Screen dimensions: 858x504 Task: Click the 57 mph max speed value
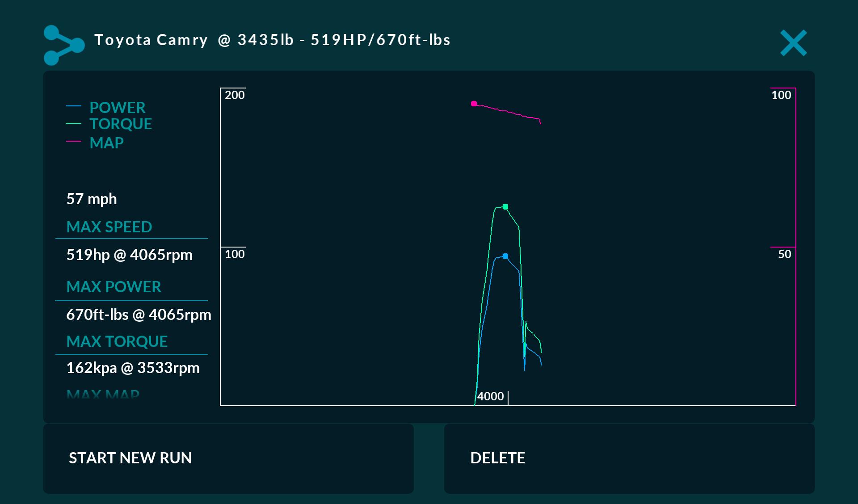92,199
